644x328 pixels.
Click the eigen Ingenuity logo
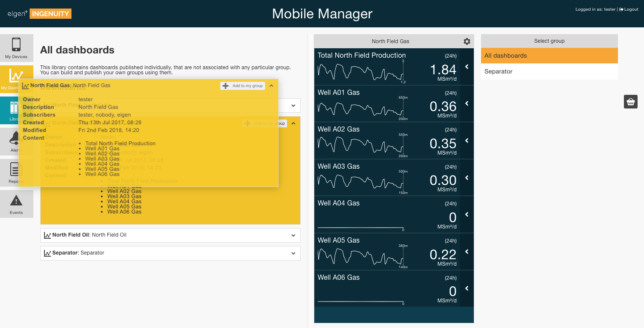click(x=39, y=14)
